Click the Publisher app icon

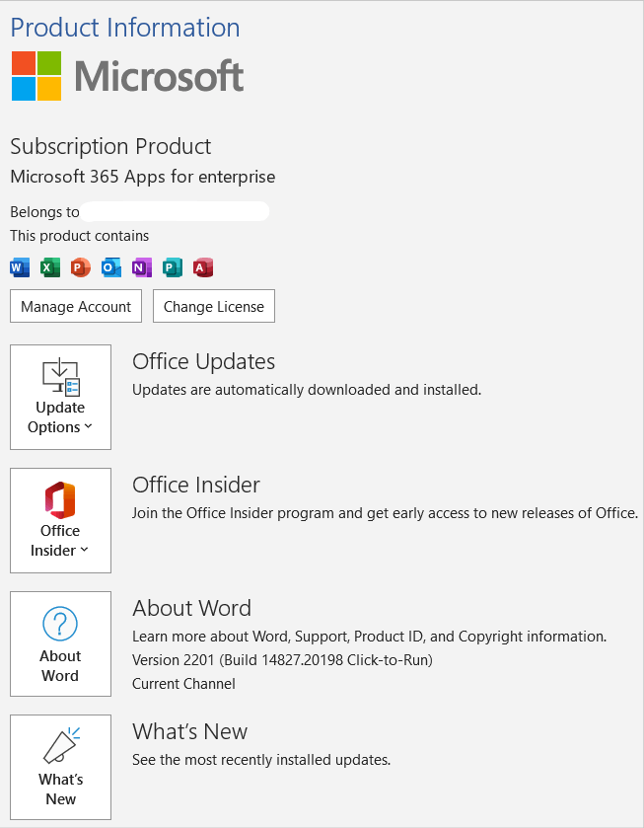click(x=172, y=267)
